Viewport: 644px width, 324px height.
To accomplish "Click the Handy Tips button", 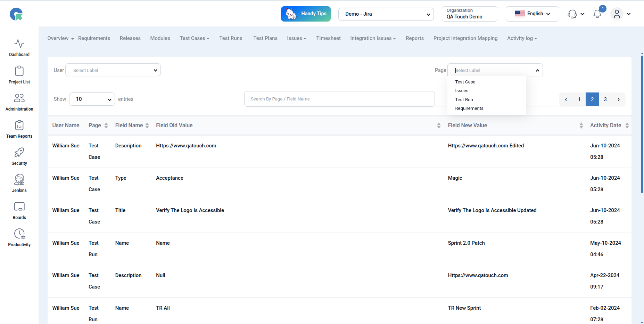I will pyautogui.click(x=306, y=14).
